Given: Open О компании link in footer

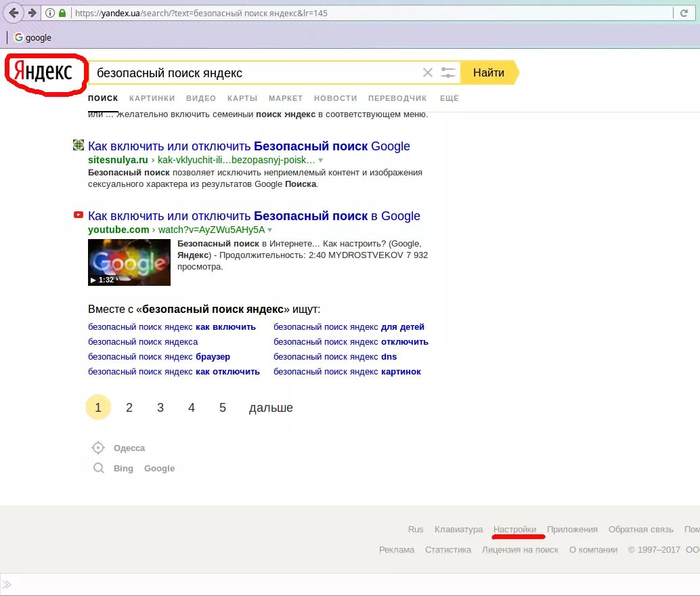Looking at the screenshot, I should tap(593, 549).
